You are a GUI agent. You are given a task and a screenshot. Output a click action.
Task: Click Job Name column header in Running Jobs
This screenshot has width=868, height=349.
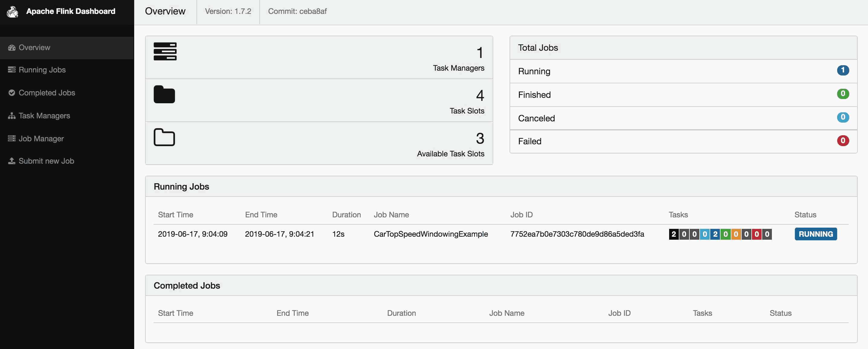tap(391, 215)
